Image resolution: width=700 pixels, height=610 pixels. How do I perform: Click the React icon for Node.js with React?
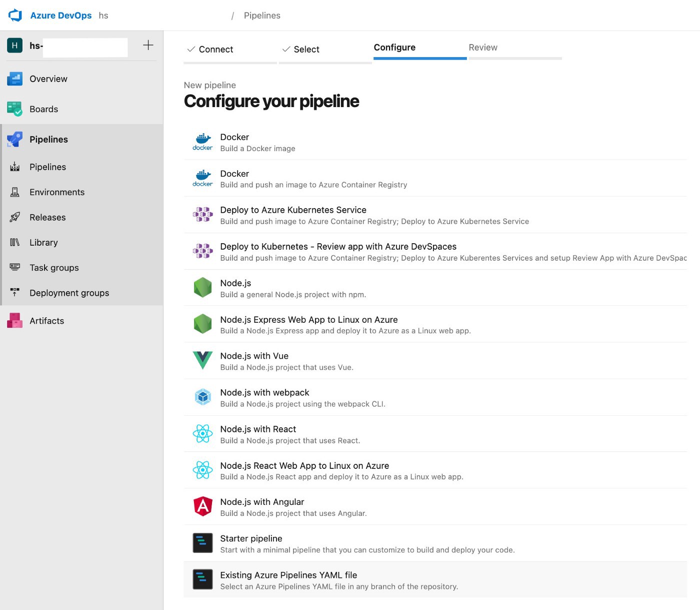coord(202,433)
